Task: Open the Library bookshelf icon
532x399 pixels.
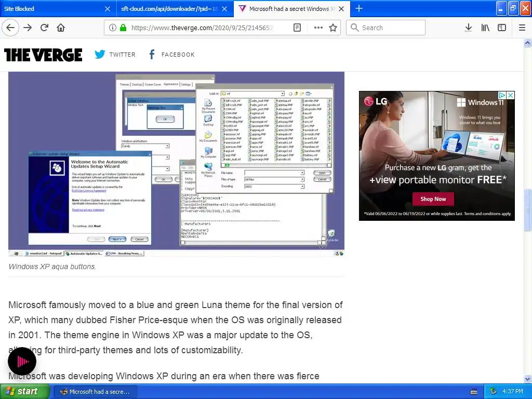Action: (485, 28)
